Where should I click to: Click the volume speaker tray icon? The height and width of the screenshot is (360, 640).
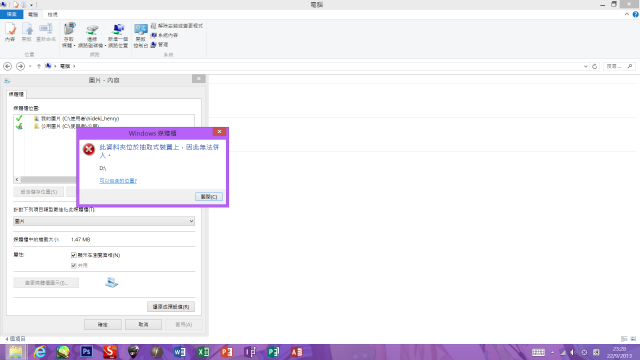(573, 352)
